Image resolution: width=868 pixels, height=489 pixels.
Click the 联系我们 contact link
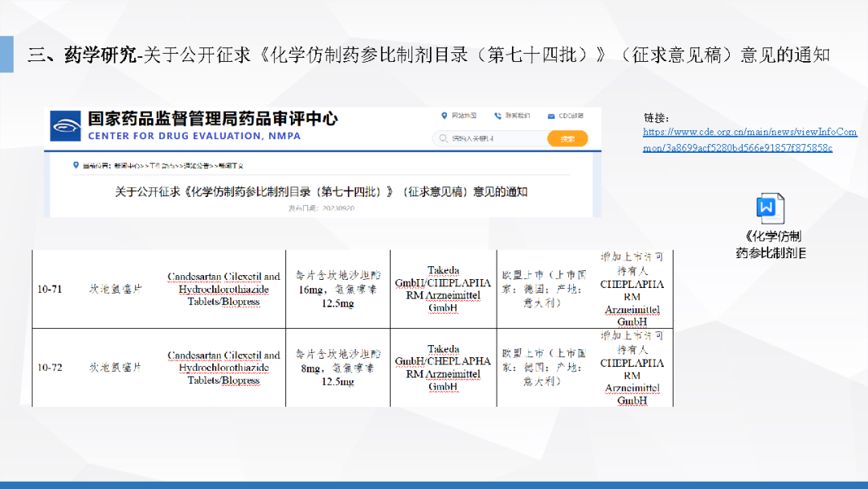[x=517, y=116]
